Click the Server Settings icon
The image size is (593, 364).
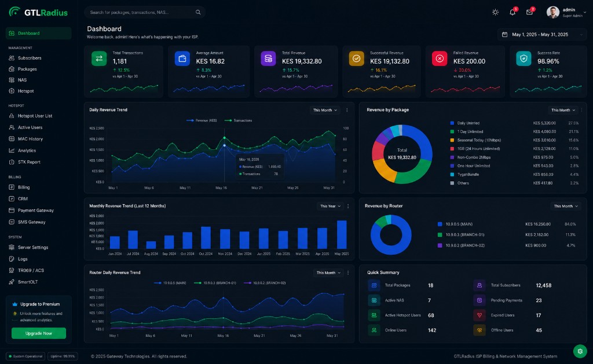(x=12, y=247)
